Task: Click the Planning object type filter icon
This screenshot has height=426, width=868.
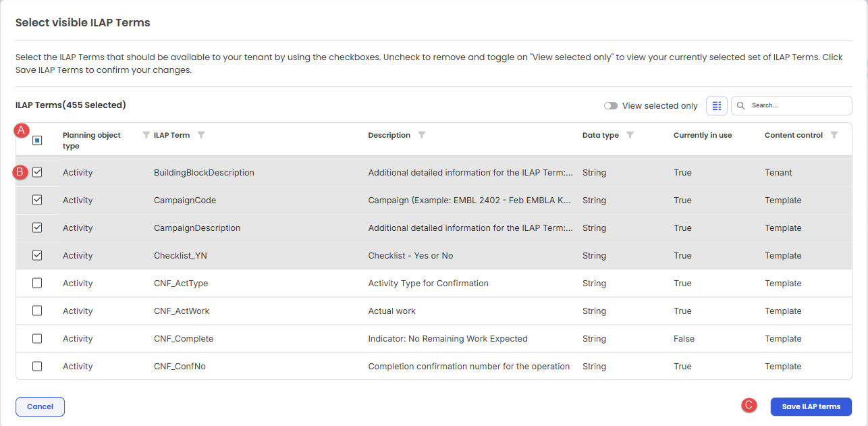Action: pyautogui.click(x=146, y=135)
